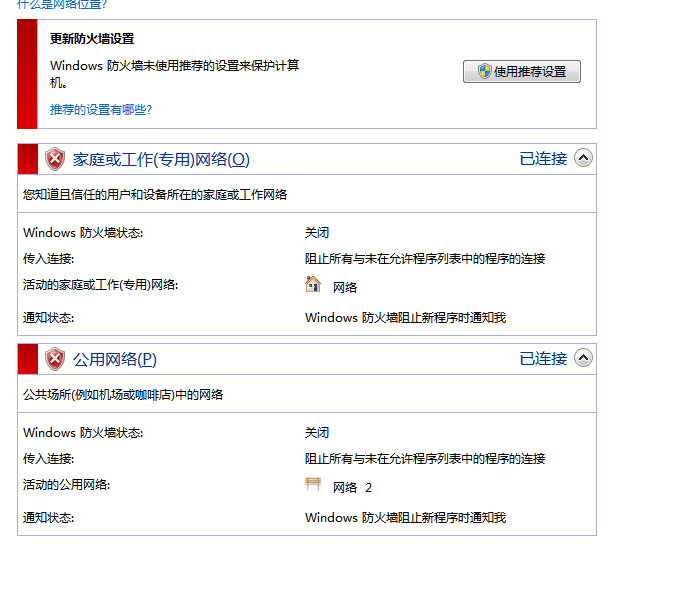Click 活动的公用网络: label
Image resolution: width=677 pixels, height=602 pixels.
(66, 485)
